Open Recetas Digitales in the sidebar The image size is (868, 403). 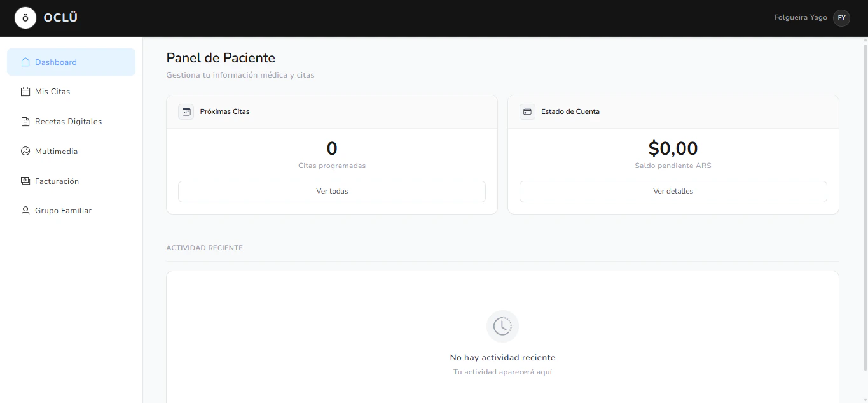point(71,122)
